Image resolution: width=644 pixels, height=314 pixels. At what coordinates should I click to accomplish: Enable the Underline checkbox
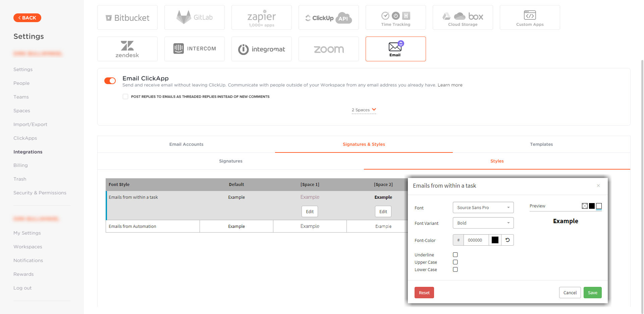[x=455, y=255]
